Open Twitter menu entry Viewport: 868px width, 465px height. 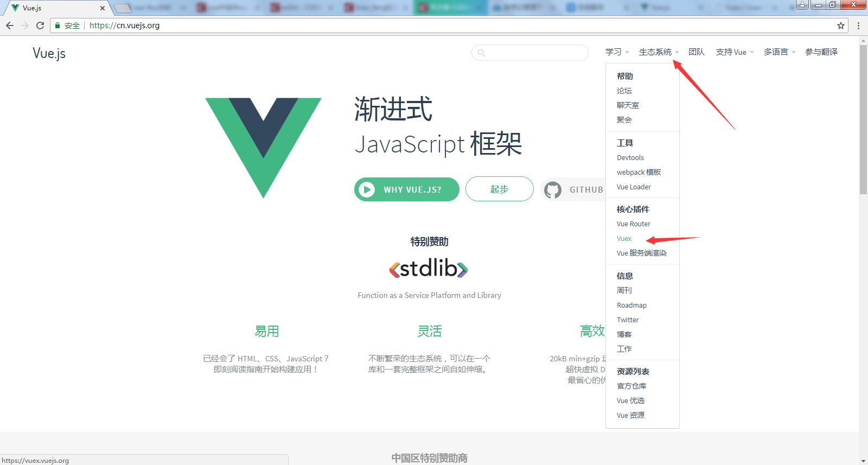pos(628,320)
